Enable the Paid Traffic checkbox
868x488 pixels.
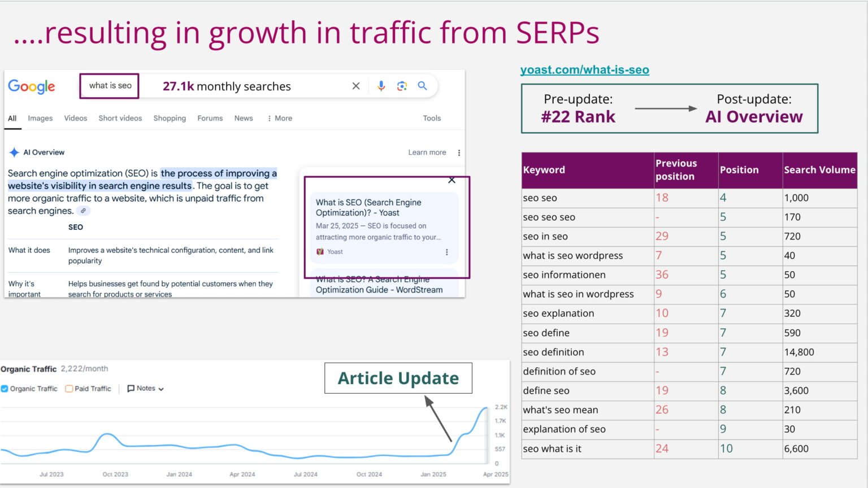coord(69,388)
